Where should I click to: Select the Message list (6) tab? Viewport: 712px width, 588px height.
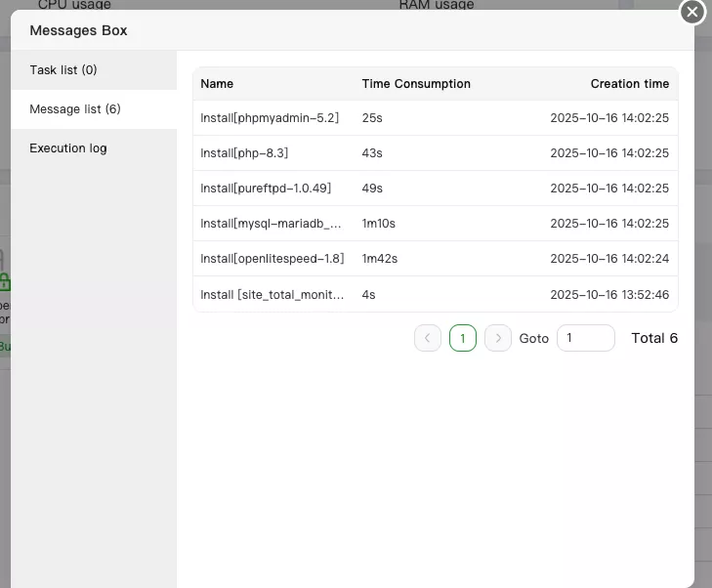[x=75, y=109]
